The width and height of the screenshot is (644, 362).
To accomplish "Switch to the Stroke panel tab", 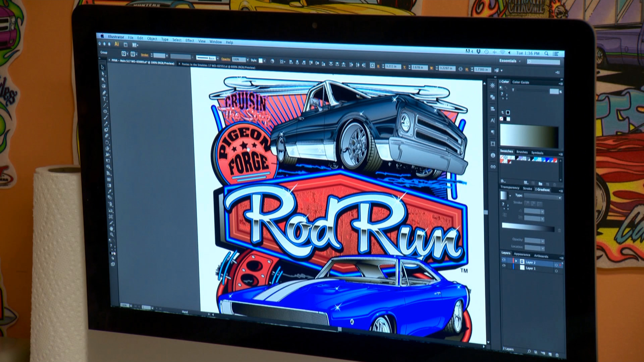I will (x=527, y=189).
